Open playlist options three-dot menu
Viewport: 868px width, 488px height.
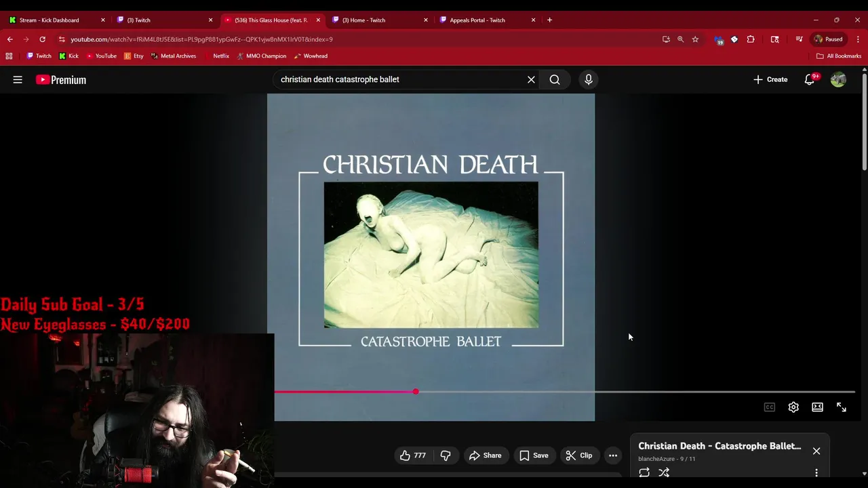(x=816, y=472)
